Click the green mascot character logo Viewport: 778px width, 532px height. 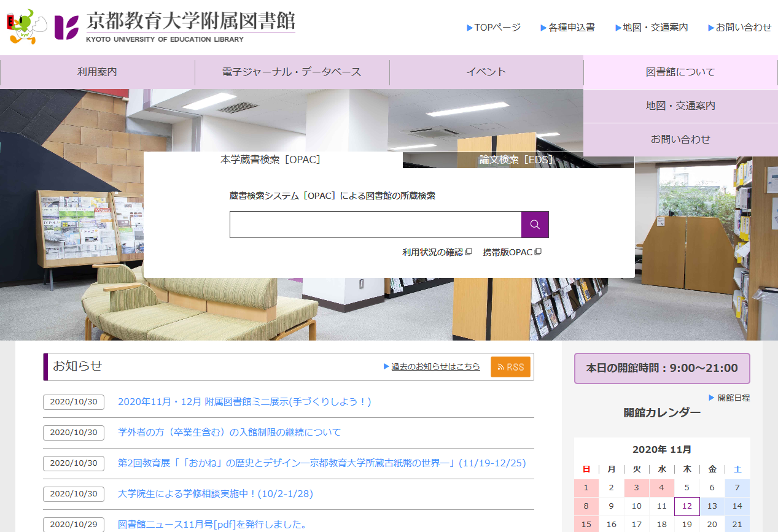coord(26,26)
